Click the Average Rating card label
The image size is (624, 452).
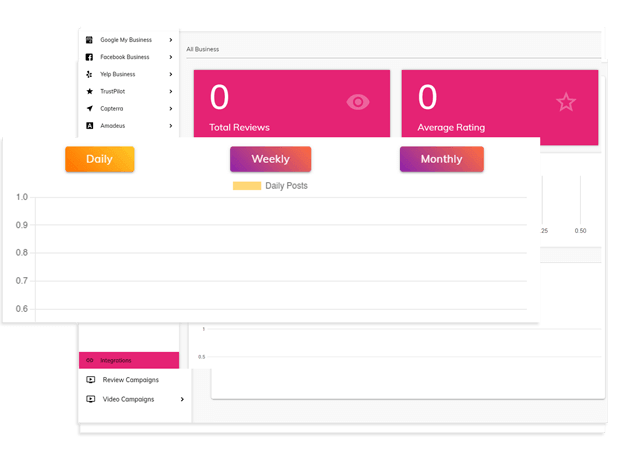pyautogui.click(x=451, y=127)
